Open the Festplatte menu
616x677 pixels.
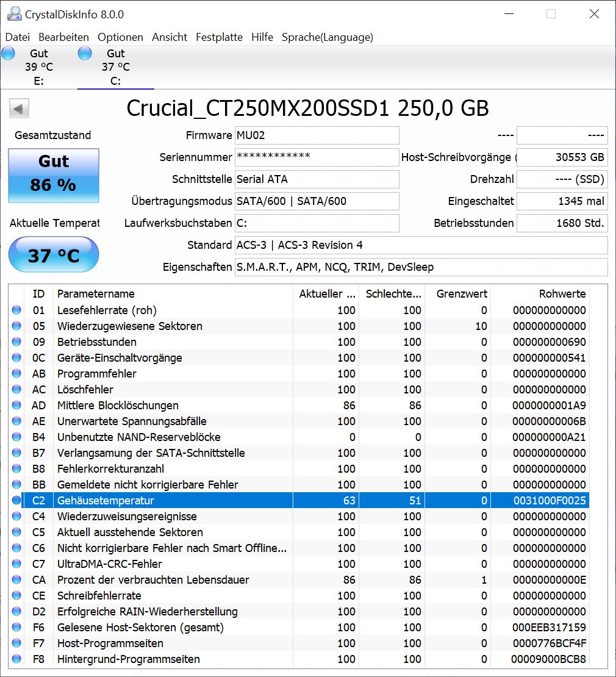(x=220, y=37)
